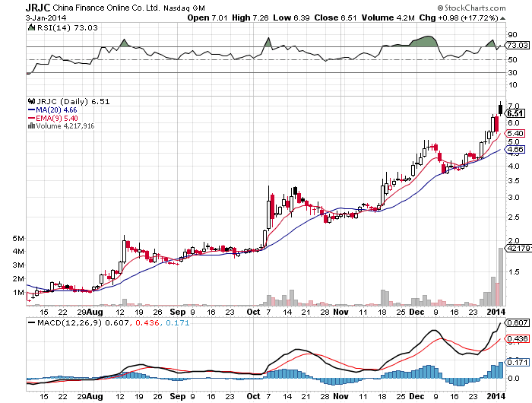The width and height of the screenshot is (532, 403).
Task: Click the Nasdaq GM exchange label
Action: click(184, 8)
